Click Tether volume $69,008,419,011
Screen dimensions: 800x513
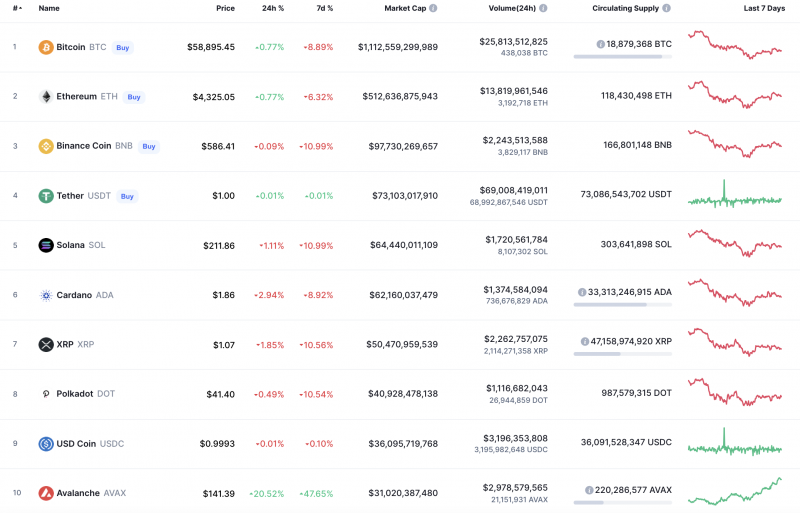click(514, 190)
